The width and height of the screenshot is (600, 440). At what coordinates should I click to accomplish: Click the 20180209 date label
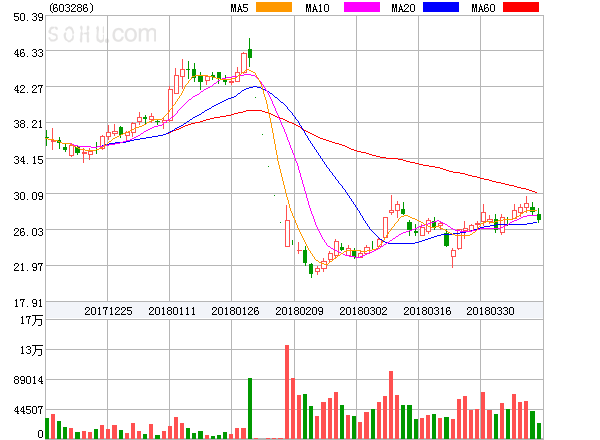pyautogui.click(x=299, y=311)
